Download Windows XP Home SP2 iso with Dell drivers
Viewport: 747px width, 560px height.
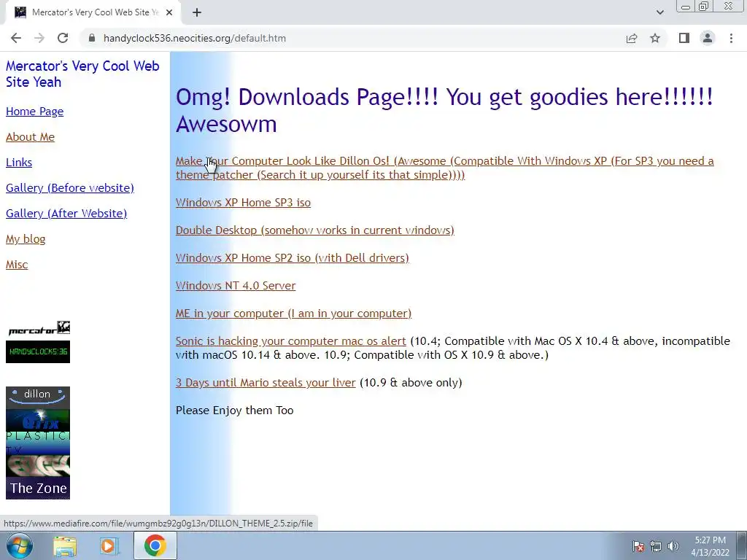292,257
